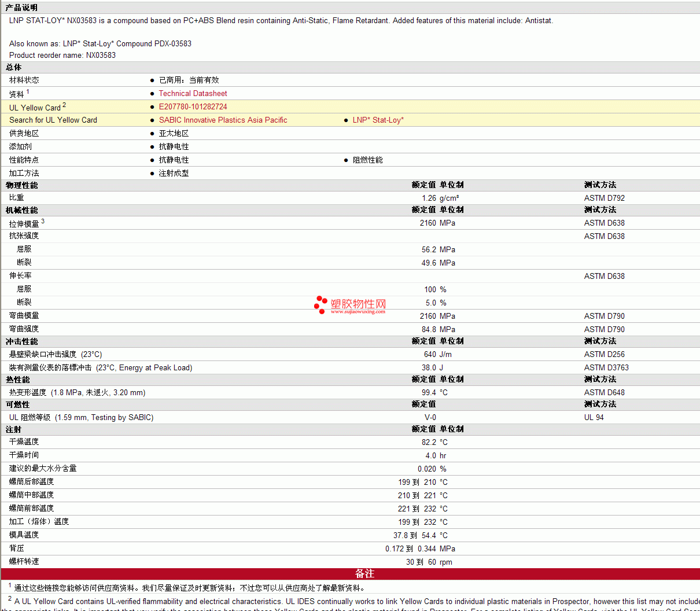This screenshot has height=611, width=700.
Task: Click the 0.020 % moisture value
Action: tap(432, 469)
